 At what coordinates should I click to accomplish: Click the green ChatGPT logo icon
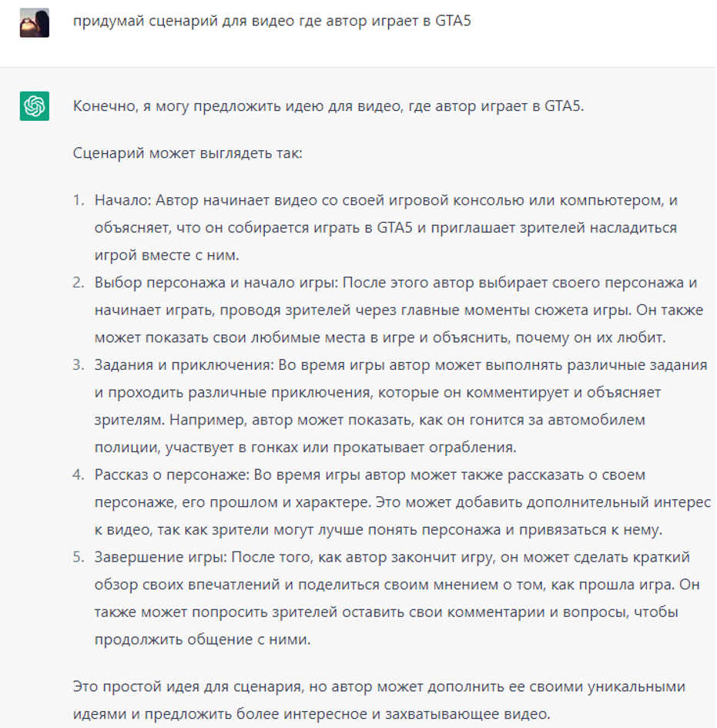[x=35, y=106]
